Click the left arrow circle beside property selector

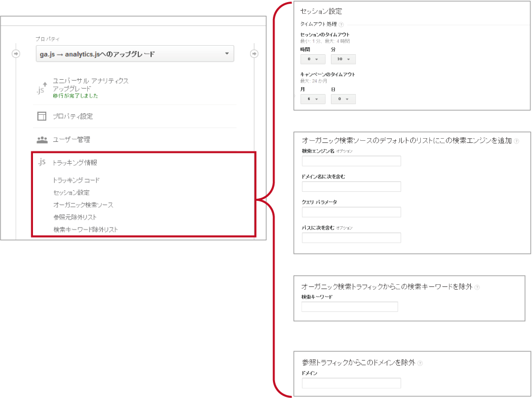pos(16,54)
